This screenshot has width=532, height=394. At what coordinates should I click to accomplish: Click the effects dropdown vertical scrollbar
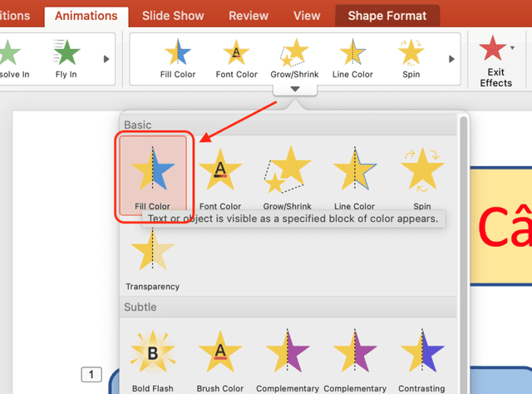[463, 254]
